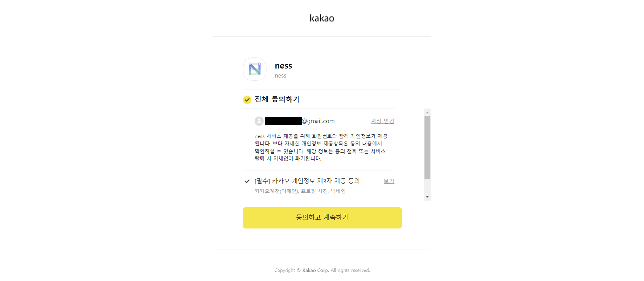This screenshot has height=281, width=644.
Task: Click the gray ness subtitle text
Action: [280, 76]
